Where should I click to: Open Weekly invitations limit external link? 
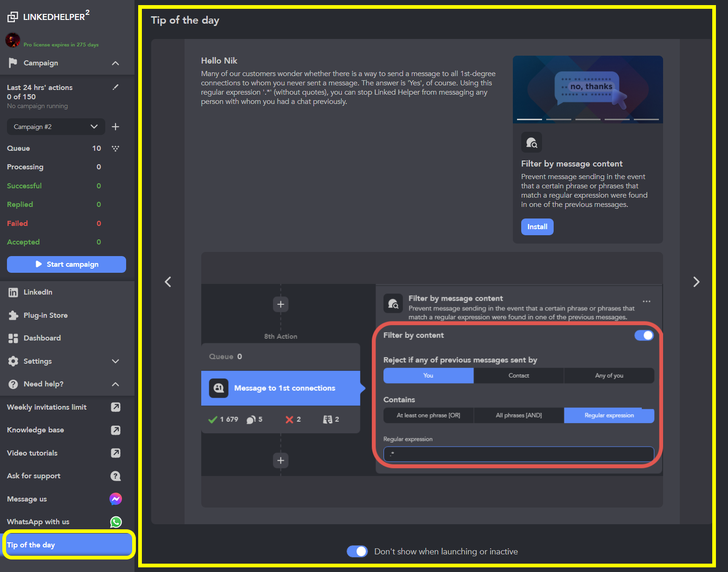pyautogui.click(x=116, y=407)
